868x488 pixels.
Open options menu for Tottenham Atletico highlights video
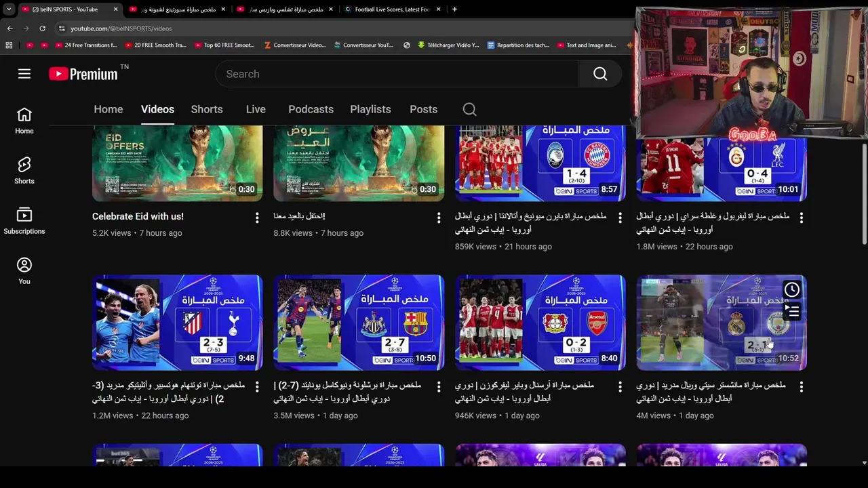257,386
